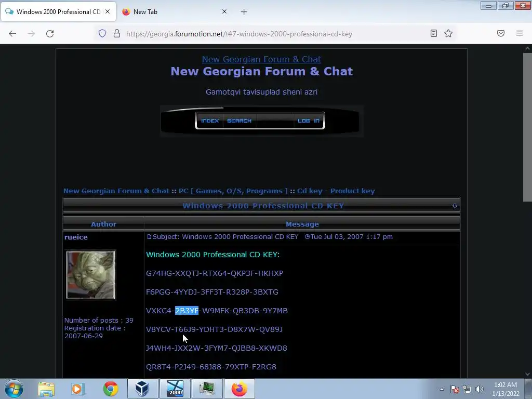Image resolution: width=532 pixels, height=399 pixels.
Task: Select the Windows 2000 Professional CD tab
Action: click(58, 12)
